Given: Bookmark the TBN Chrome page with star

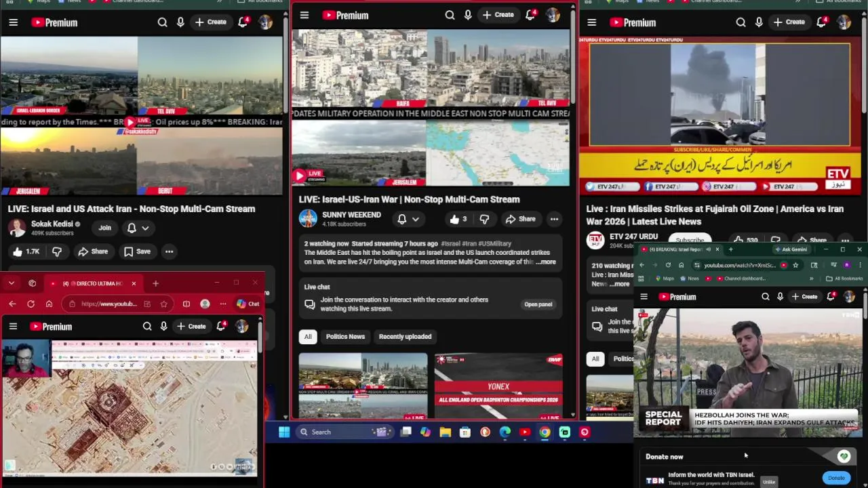Looking at the screenshot, I should [x=795, y=265].
